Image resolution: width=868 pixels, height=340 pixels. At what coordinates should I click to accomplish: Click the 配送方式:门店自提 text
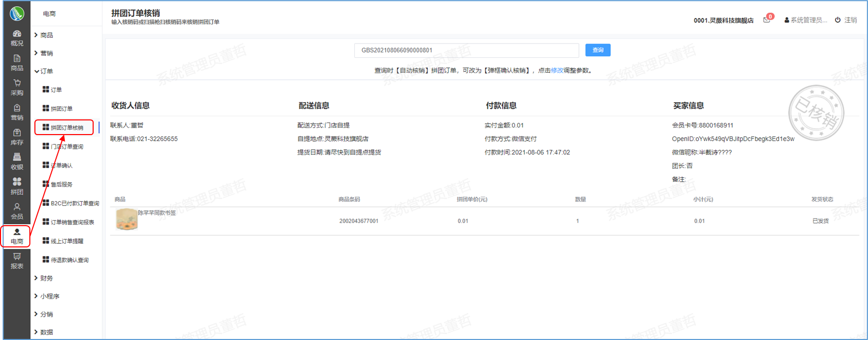323,125
